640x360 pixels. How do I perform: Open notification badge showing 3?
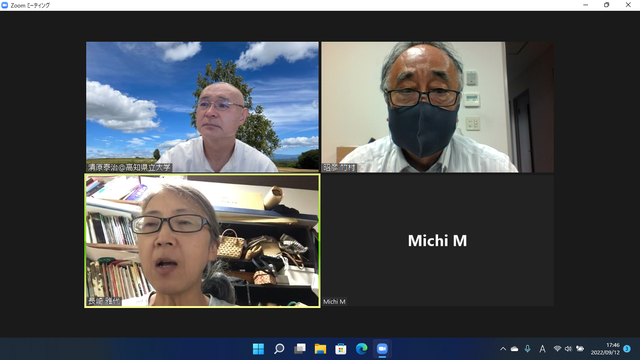click(627, 349)
